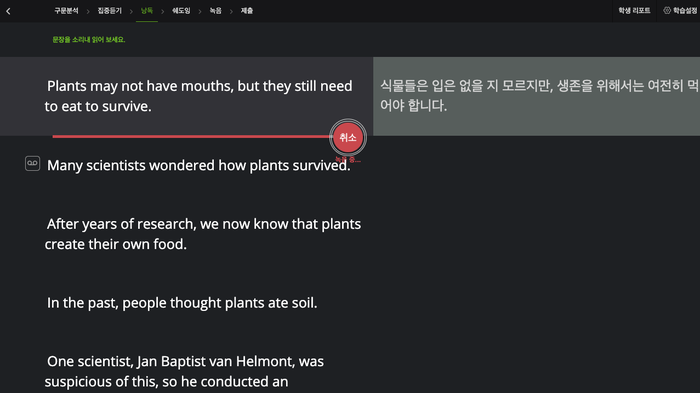Select the active 낭독 step tab
The height and width of the screenshot is (393, 700).
click(146, 11)
